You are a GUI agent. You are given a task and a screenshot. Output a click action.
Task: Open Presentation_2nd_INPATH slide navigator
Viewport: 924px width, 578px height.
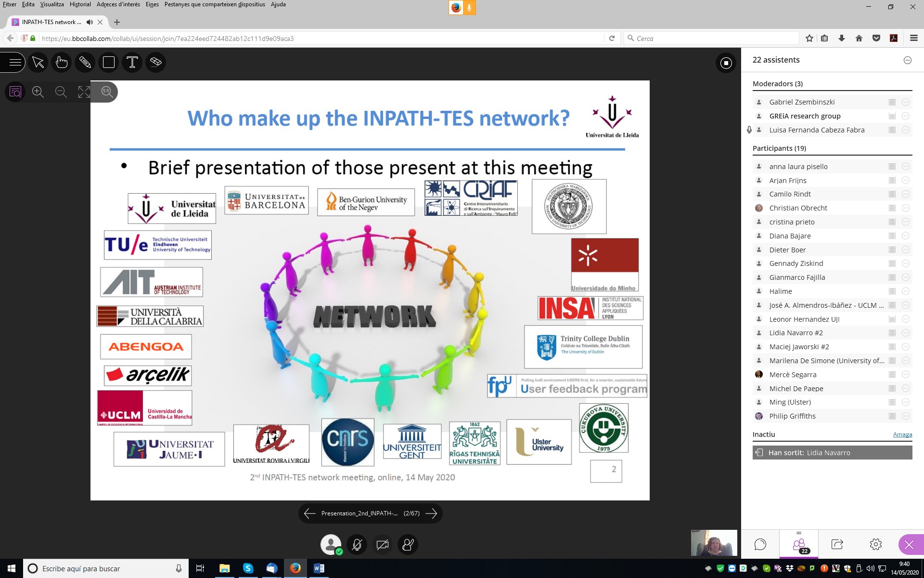(370, 513)
